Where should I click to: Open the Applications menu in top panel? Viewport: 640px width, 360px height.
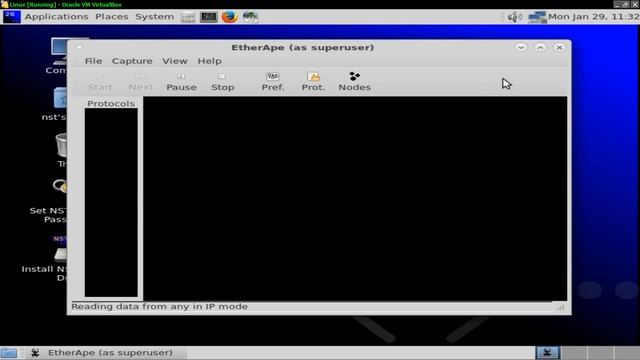[56, 17]
